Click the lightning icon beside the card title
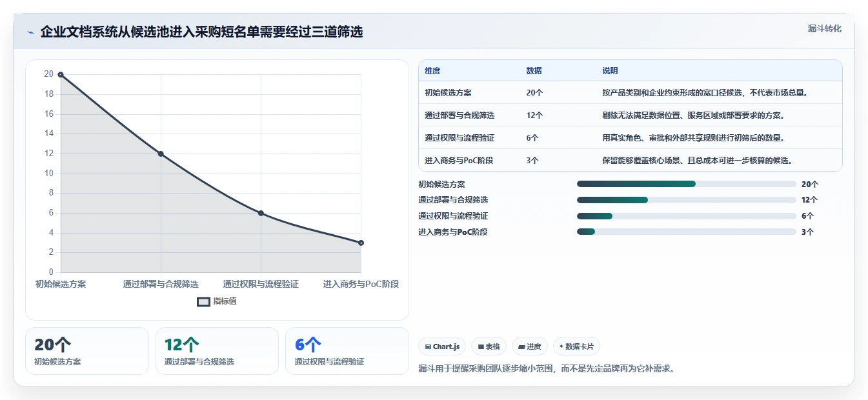 (30, 32)
